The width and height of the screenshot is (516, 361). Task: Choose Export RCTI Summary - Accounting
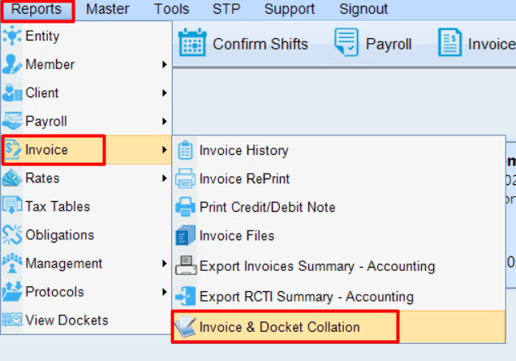[x=339, y=296]
